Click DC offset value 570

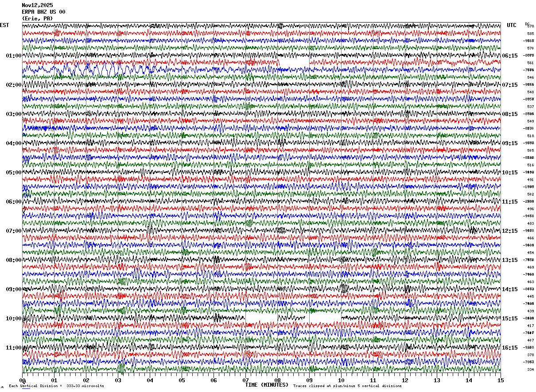(530, 48)
